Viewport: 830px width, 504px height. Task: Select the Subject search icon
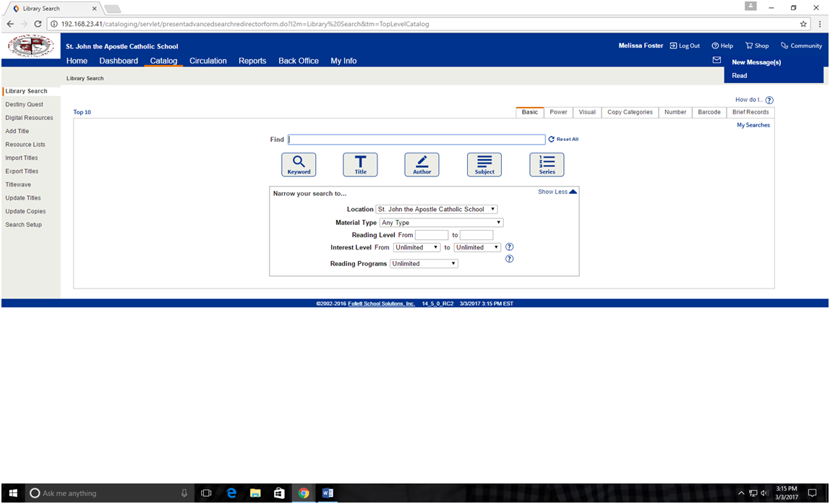[484, 164]
